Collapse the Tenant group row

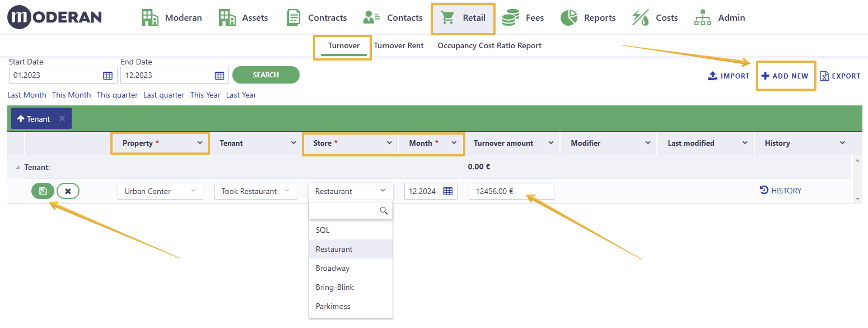(17, 167)
